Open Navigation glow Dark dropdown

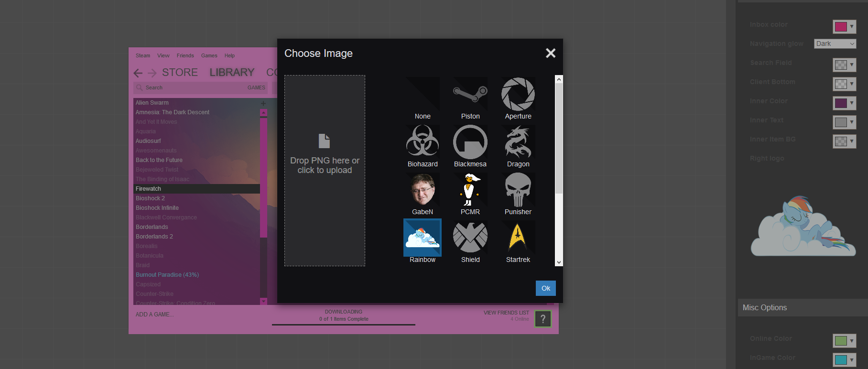pyautogui.click(x=835, y=43)
